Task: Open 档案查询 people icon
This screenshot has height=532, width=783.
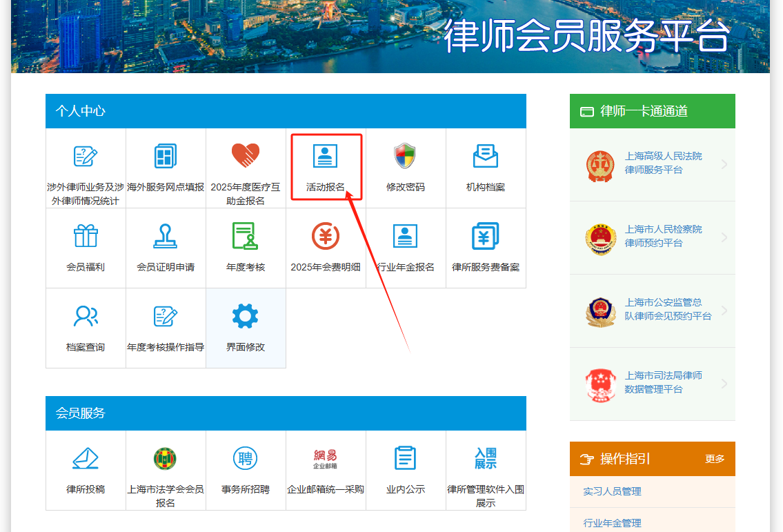Action: 86,317
